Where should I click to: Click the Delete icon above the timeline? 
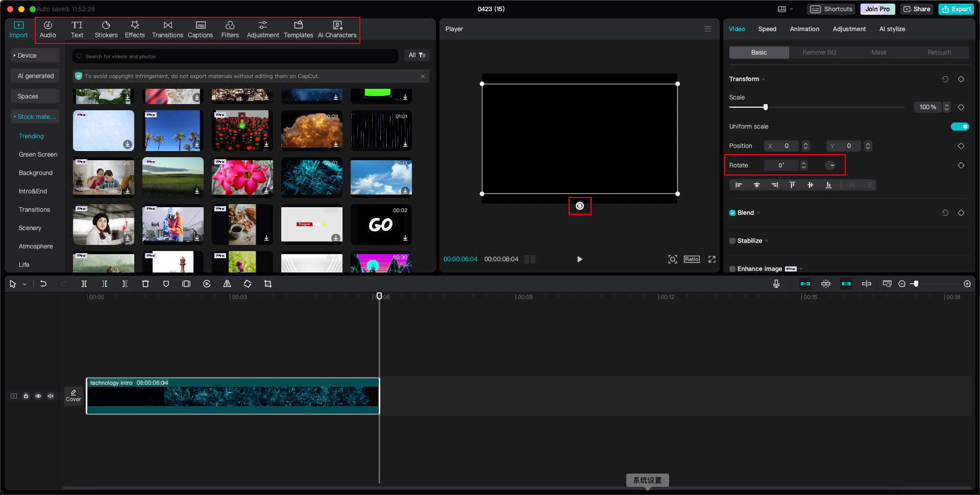tap(145, 284)
